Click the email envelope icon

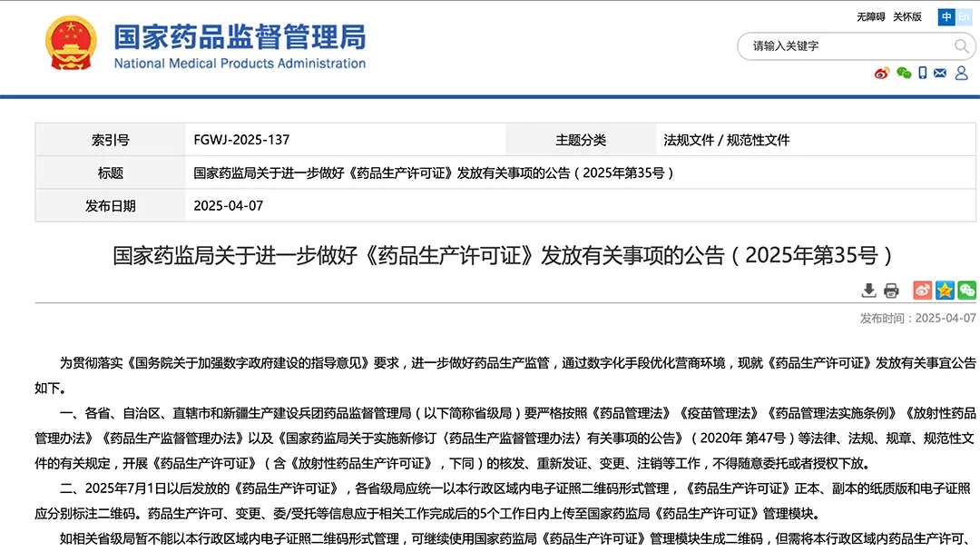[x=940, y=74]
